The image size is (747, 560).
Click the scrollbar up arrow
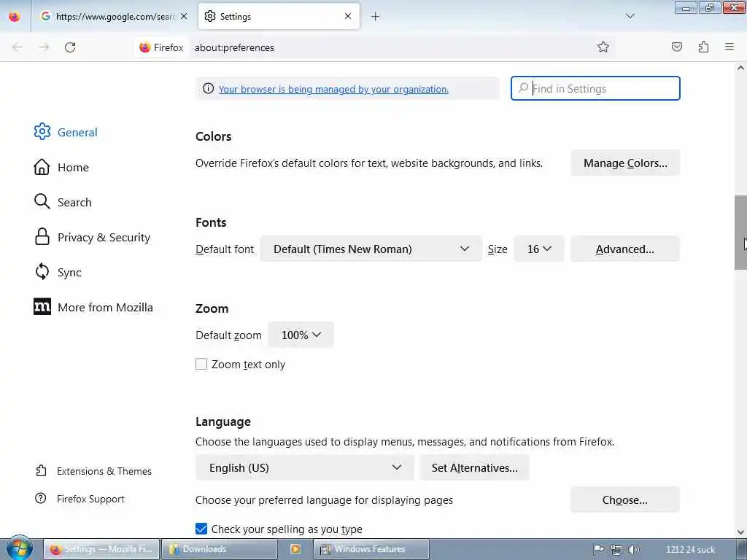tap(740, 68)
